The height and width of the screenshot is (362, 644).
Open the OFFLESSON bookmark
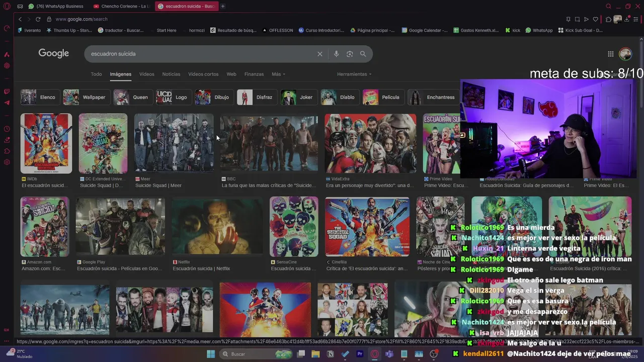click(x=277, y=30)
